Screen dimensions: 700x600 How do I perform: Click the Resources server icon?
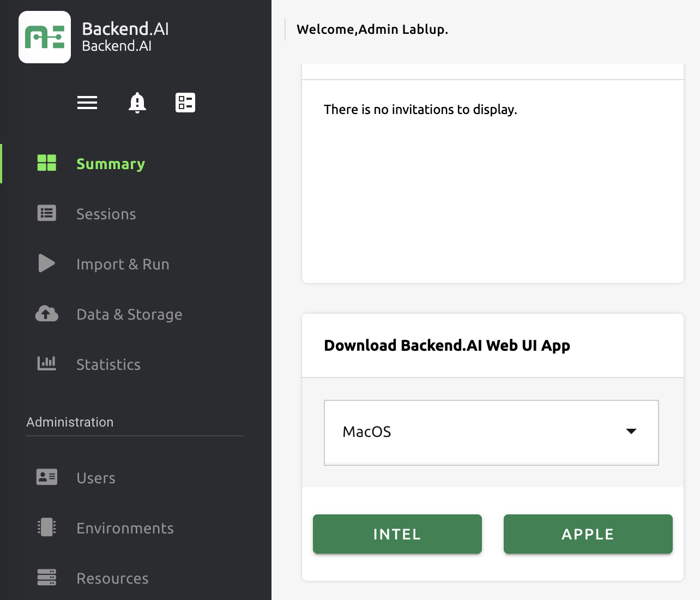[47, 577]
